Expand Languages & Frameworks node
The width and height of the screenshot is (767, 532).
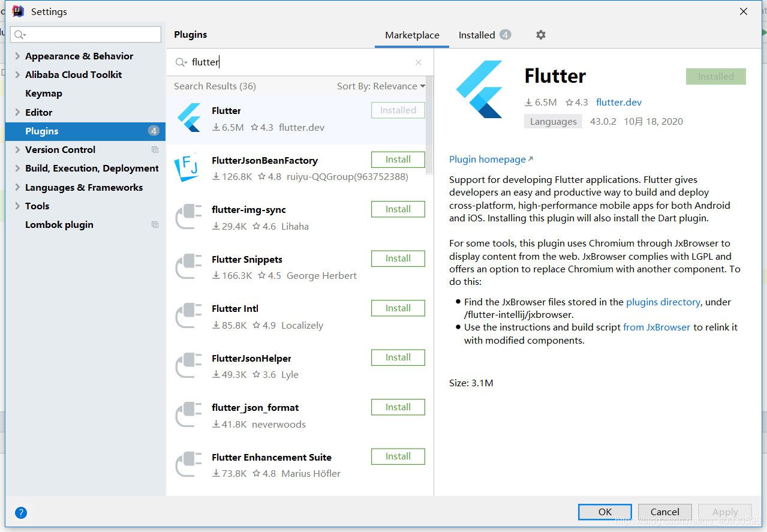17,187
